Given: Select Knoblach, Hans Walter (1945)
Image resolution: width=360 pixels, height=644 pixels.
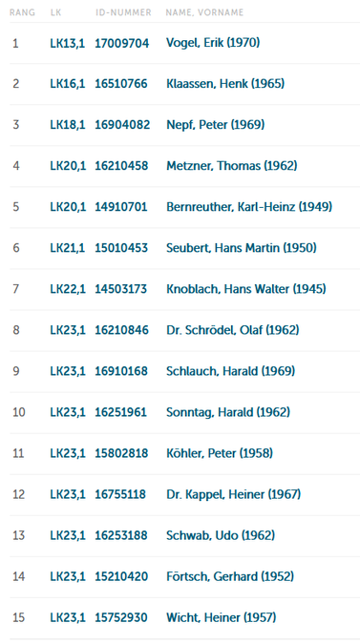Looking at the screenshot, I should pos(246,289).
